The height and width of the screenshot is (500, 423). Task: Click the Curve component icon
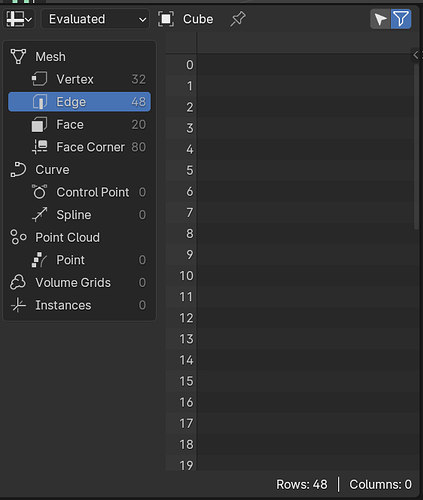pos(18,169)
